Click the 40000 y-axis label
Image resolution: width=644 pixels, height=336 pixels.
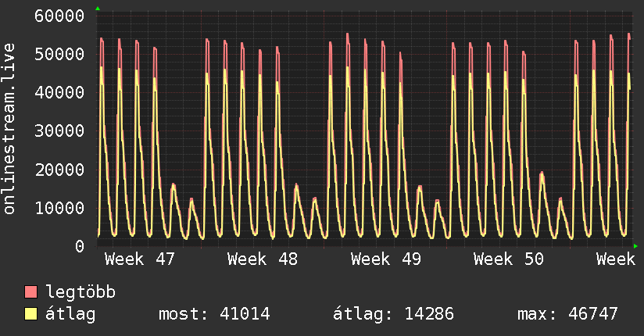pyautogui.click(x=59, y=92)
